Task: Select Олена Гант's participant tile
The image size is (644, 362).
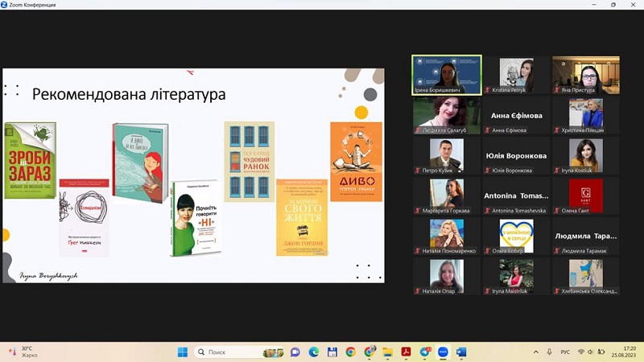Action: [586, 195]
